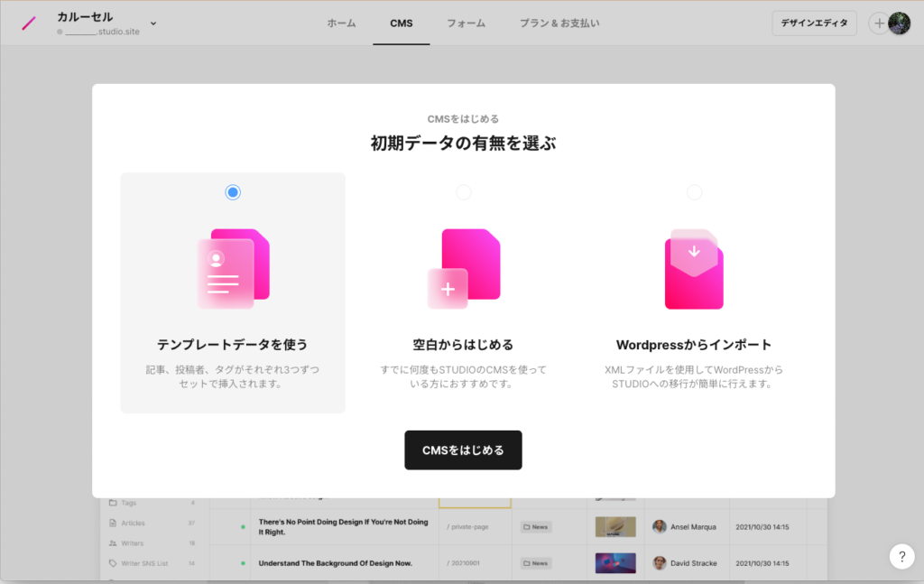The height and width of the screenshot is (584, 924).
Task: Click the studio.site domain text
Action: tap(103, 32)
